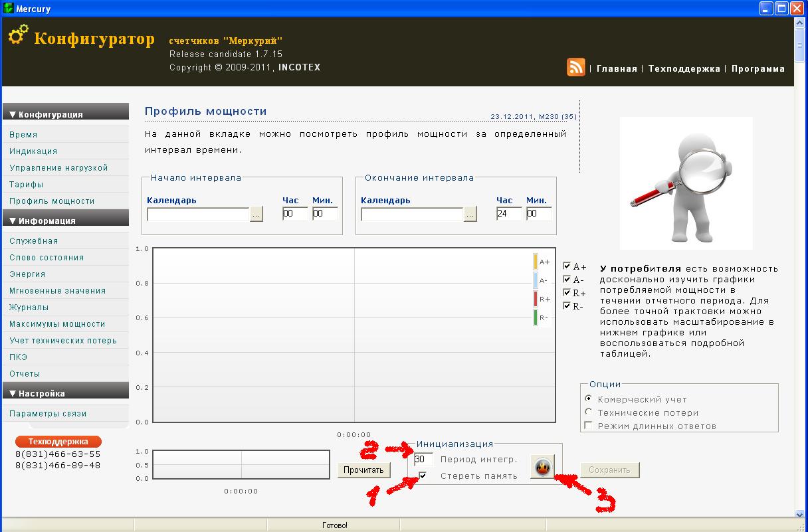This screenshot has height=532, width=808.
Task: Select Комерческий учет radio option
Action: click(x=588, y=399)
